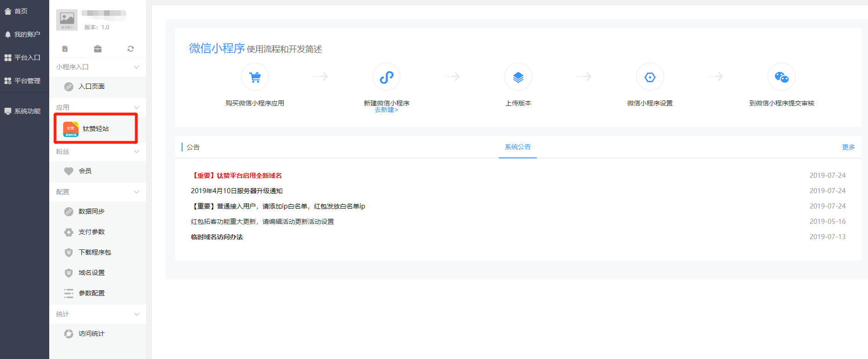
Task: Click the mini program link step icon
Action: 386,77
